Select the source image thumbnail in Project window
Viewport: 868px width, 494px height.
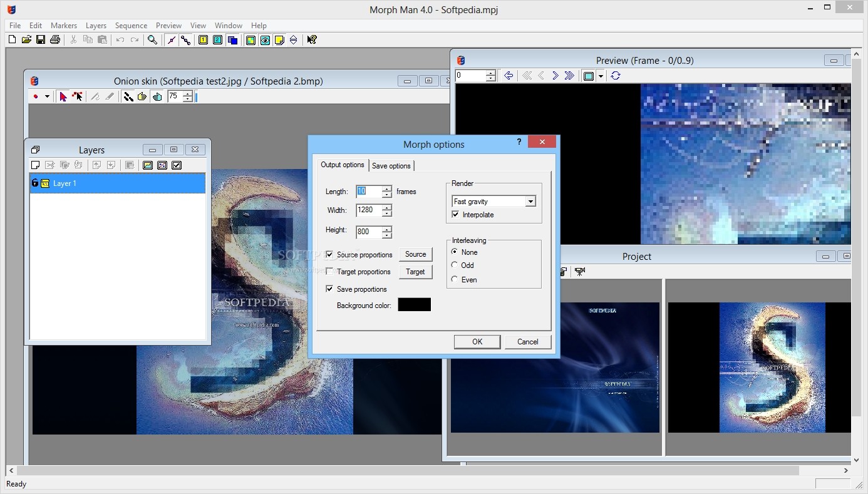555,368
